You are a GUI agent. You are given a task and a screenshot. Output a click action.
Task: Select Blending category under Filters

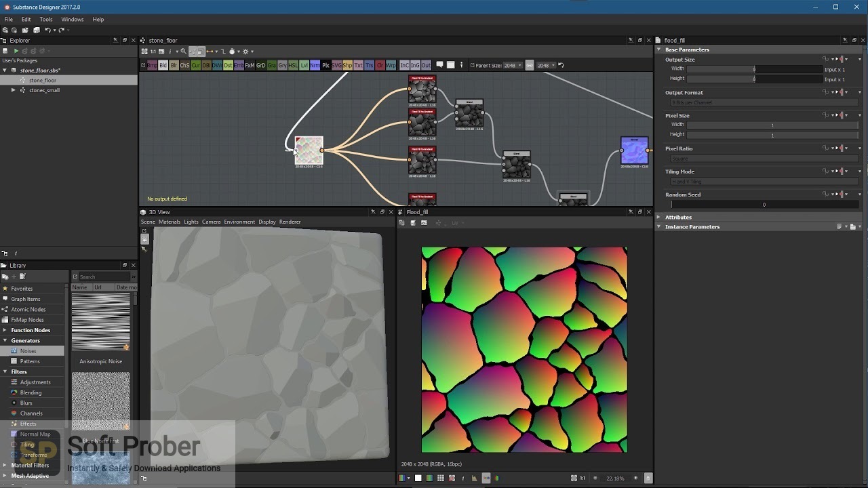coord(33,392)
